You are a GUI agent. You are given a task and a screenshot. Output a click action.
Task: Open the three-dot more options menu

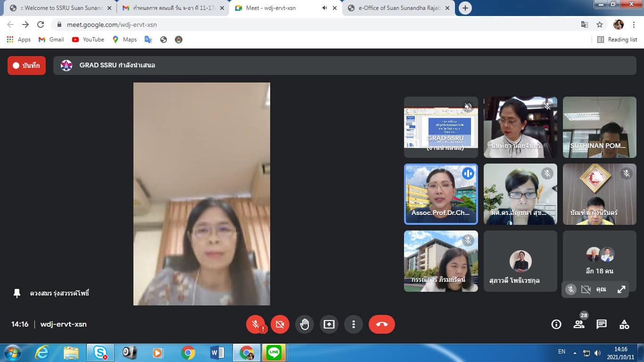point(353,324)
